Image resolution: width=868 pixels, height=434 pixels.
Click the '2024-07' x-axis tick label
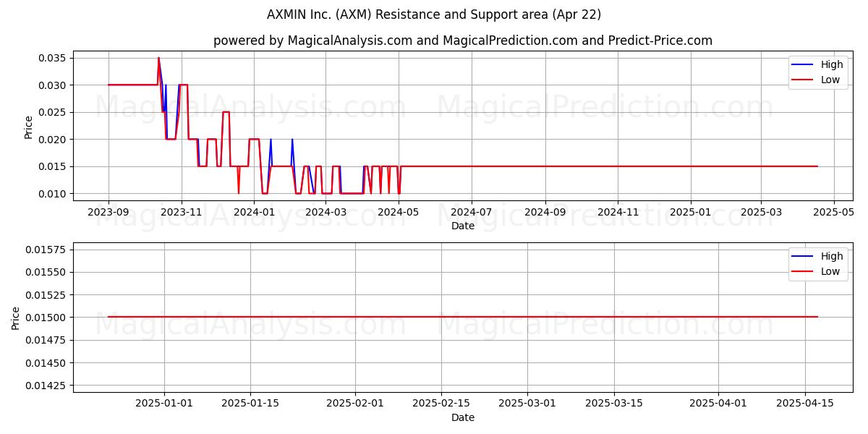[471, 213]
